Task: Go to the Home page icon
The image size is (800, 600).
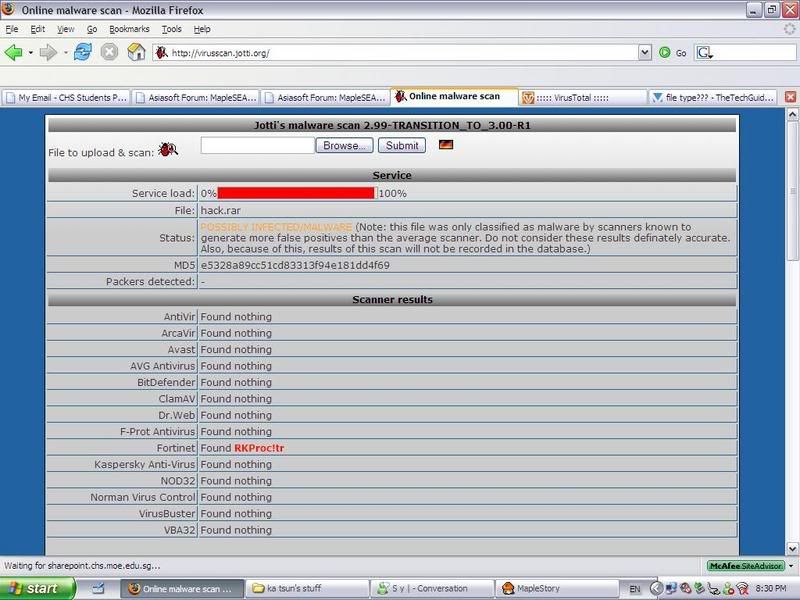Action: point(136,52)
